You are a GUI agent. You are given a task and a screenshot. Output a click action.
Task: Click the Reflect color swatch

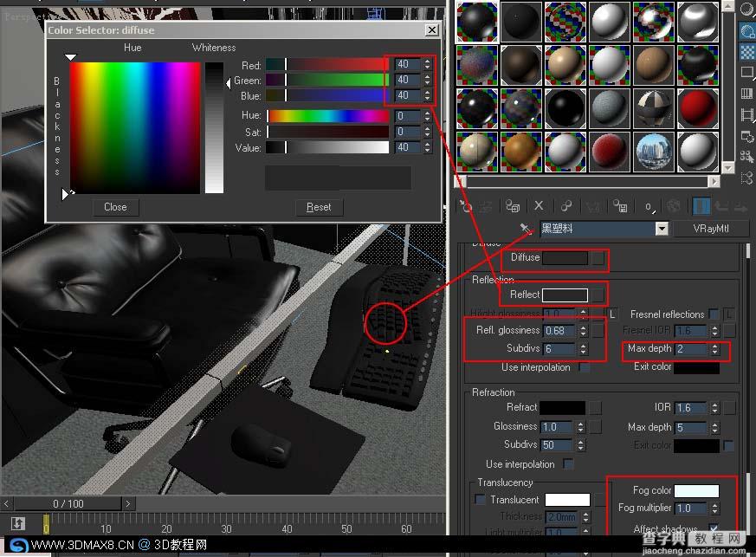click(565, 295)
